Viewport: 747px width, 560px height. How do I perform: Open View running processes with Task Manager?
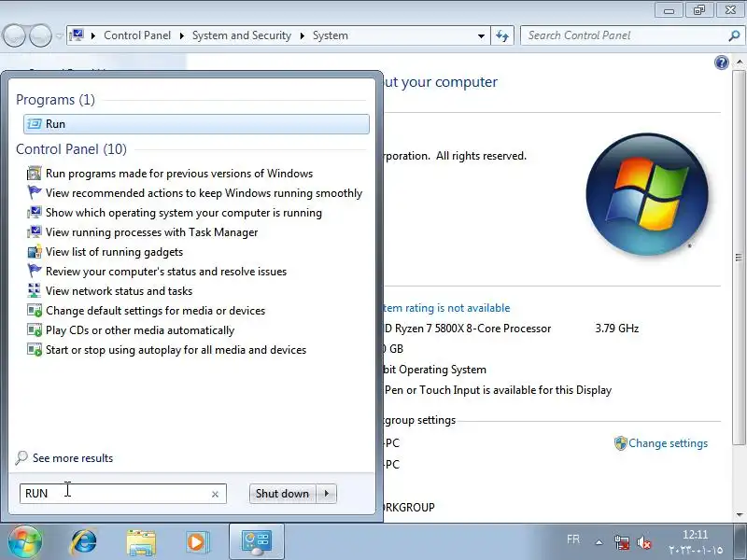click(x=151, y=231)
